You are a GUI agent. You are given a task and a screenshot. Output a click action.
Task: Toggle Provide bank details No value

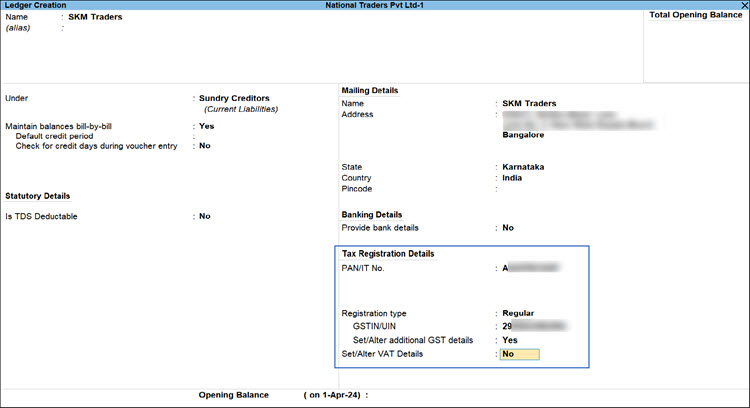507,228
